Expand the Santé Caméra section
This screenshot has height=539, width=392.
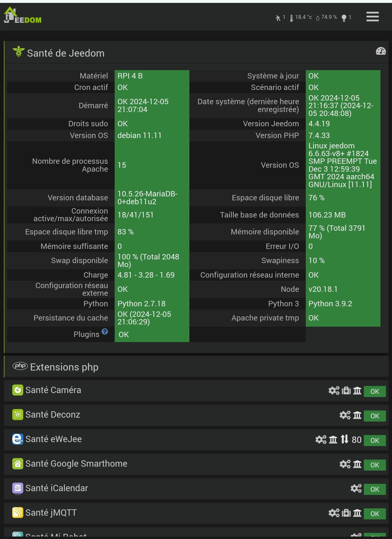click(53, 390)
